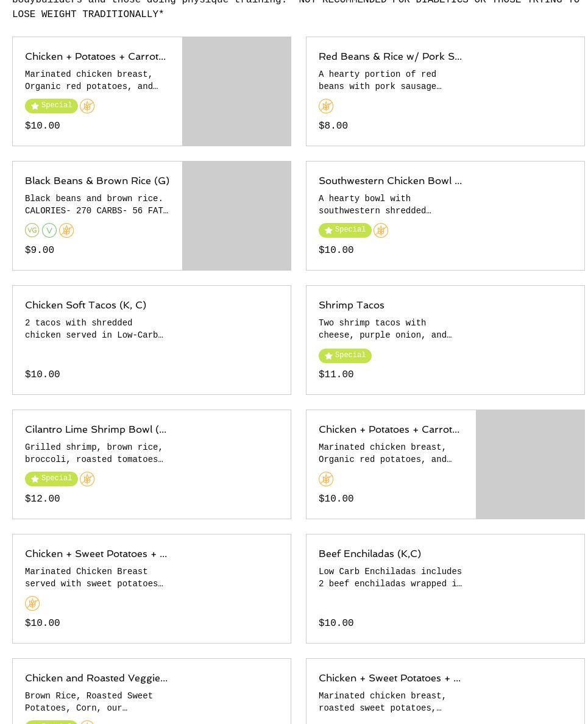
Task: Click the $12.00 price on Cilantro Lime Shrimp Bowl
Action: tap(43, 499)
